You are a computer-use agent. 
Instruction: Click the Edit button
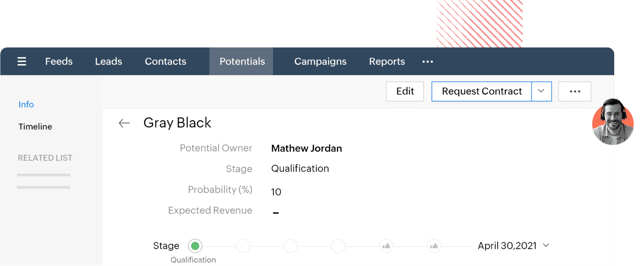[x=405, y=91]
